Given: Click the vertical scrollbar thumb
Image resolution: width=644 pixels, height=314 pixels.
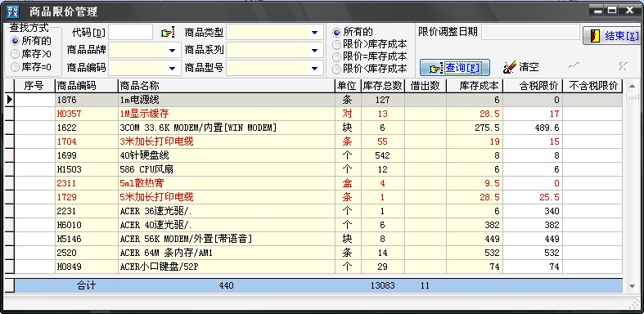Looking at the screenshot, I should [x=633, y=96].
